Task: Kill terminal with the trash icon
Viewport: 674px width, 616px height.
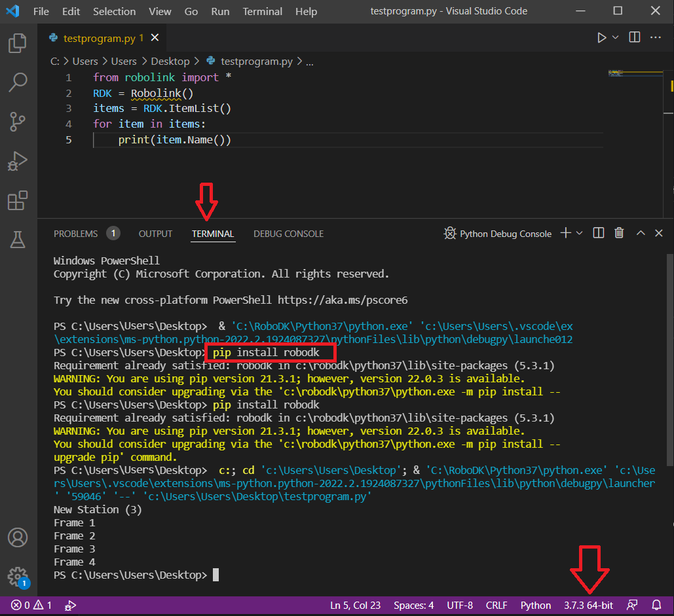Action: click(x=619, y=233)
